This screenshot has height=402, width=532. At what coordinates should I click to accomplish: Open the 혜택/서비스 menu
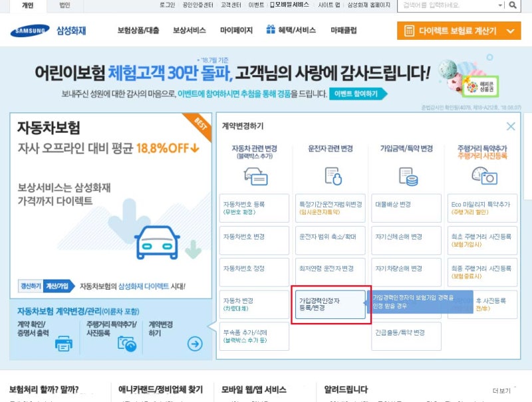point(297,30)
